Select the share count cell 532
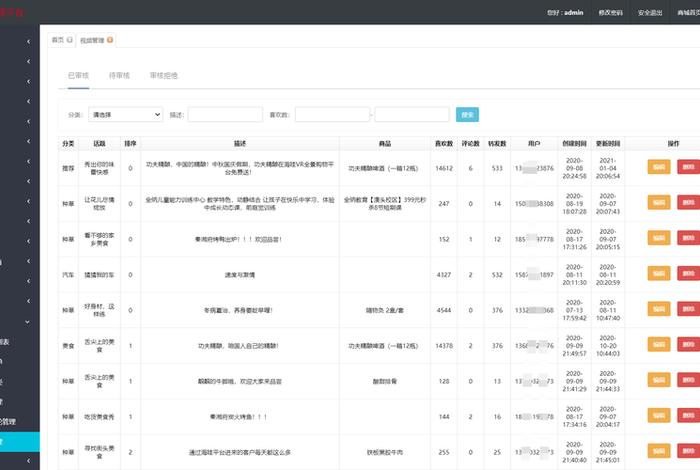The width and height of the screenshot is (700, 470). tap(497, 275)
